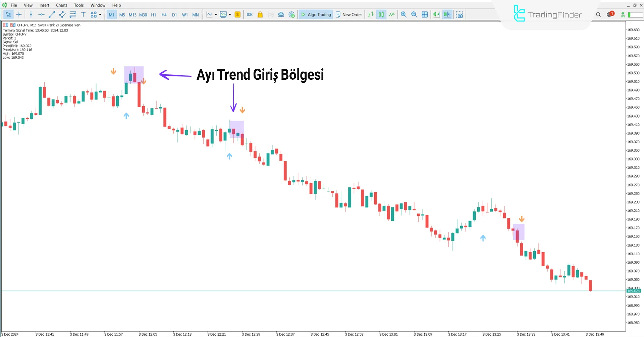Open the MQL5 IDE editor

tap(250, 14)
